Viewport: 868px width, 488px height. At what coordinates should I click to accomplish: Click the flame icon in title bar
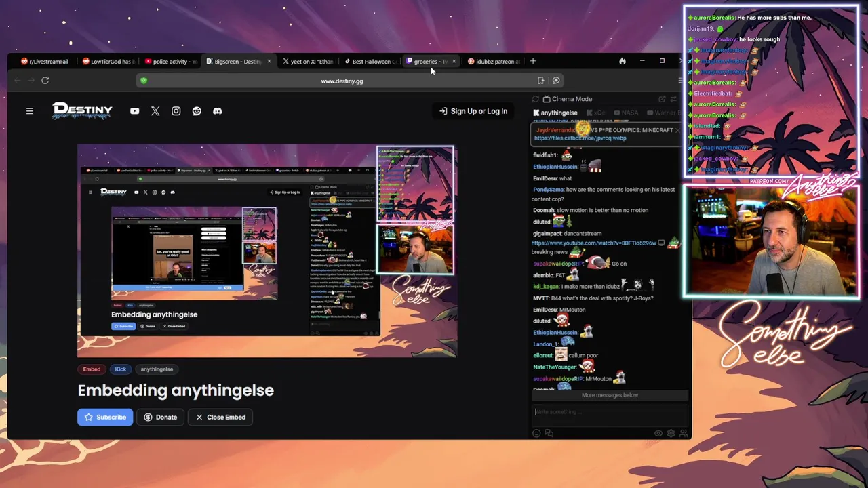623,61
